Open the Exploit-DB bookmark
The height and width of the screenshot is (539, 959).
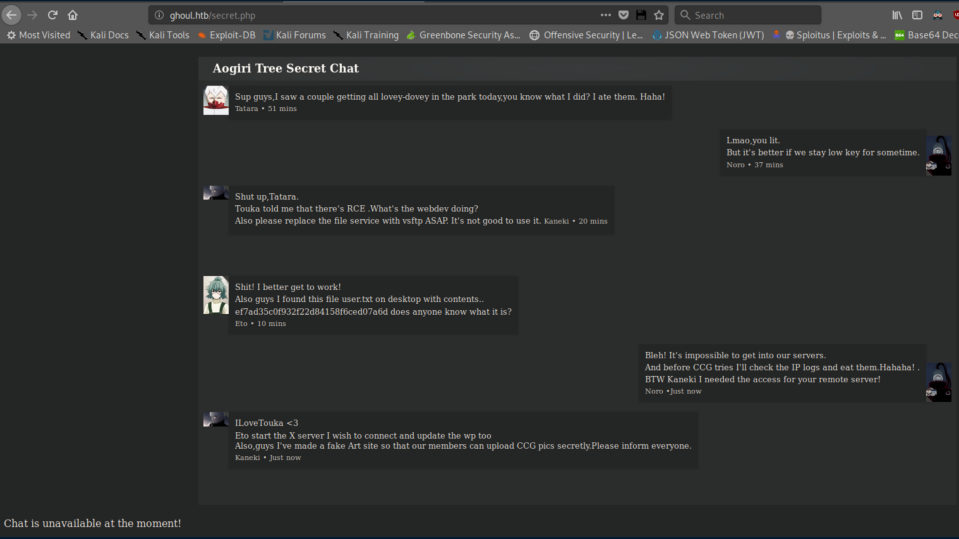(x=226, y=35)
